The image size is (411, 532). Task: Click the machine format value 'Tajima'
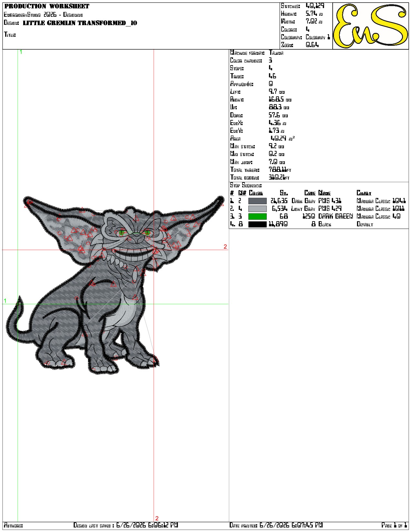(x=276, y=53)
